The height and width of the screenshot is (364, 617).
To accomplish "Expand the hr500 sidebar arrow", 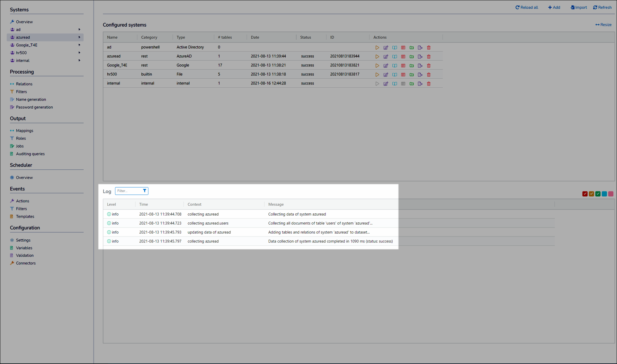I will pos(79,53).
